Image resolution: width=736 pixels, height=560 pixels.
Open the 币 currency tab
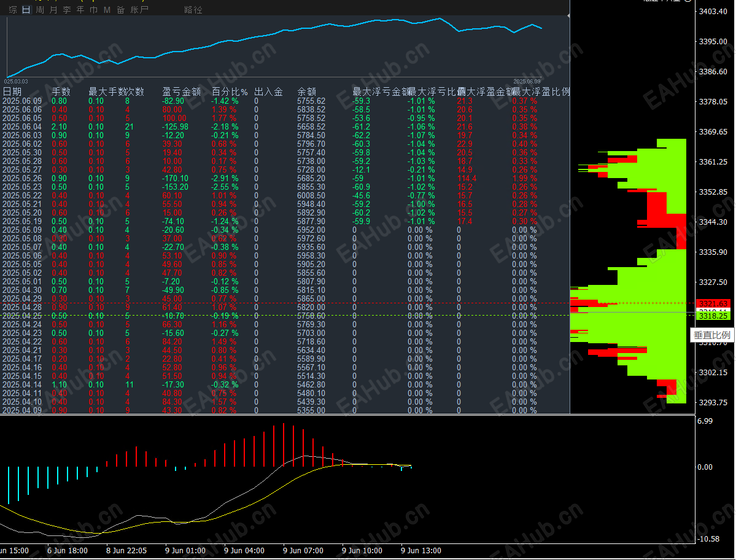pyautogui.click(x=93, y=9)
